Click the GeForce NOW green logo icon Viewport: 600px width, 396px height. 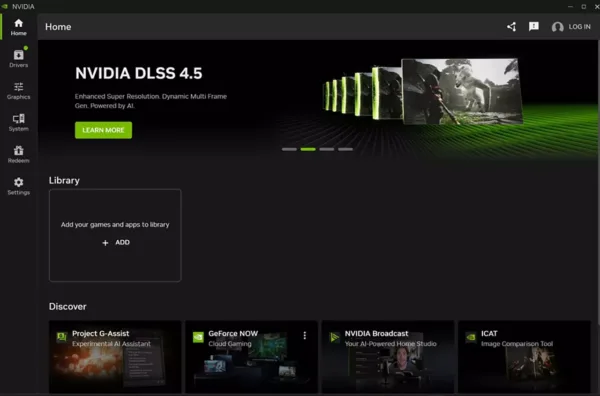click(x=198, y=337)
